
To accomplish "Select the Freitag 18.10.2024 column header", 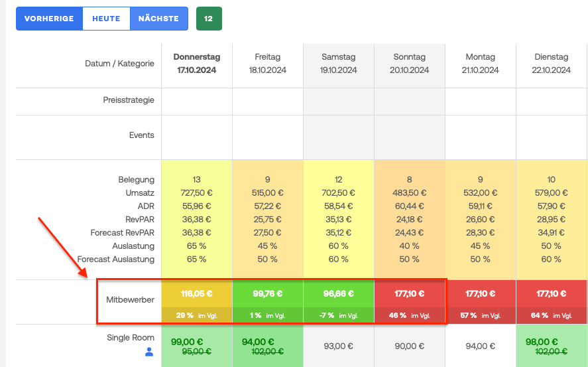I will (268, 64).
